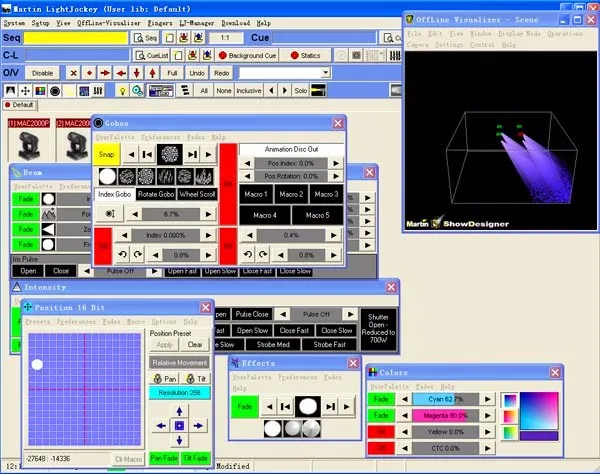The height and width of the screenshot is (474, 600).
Task: Click the up arrow in Position pad
Action: (179, 411)
